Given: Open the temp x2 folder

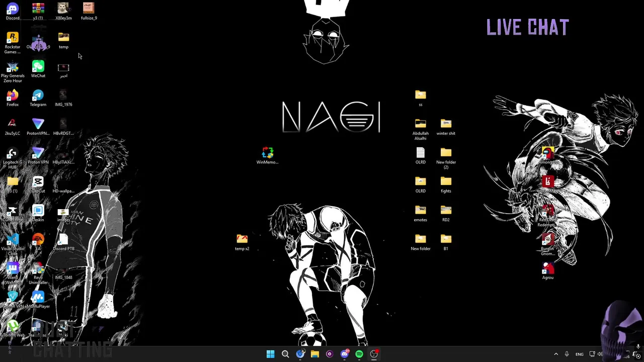Looking at the screenshot, I should click(x=242, y=242).
